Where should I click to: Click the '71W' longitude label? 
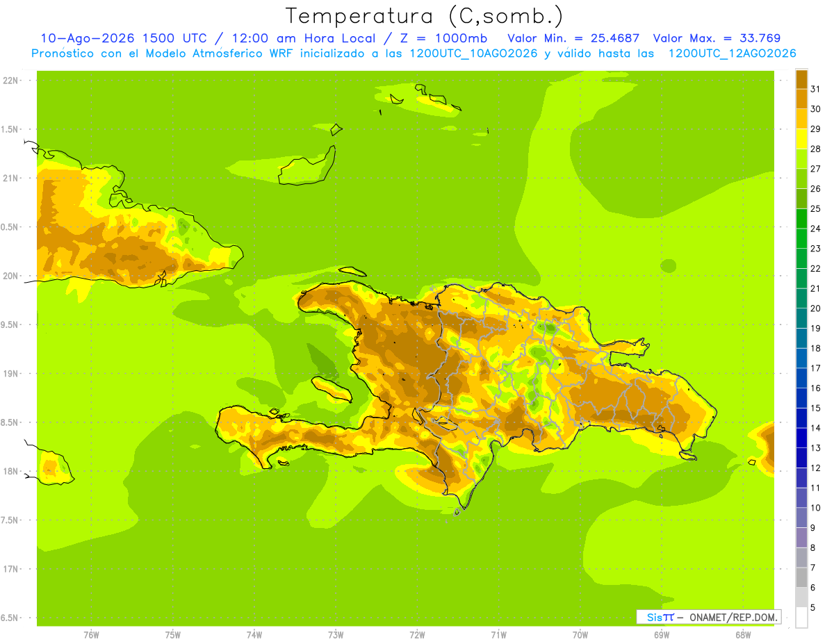498,635
